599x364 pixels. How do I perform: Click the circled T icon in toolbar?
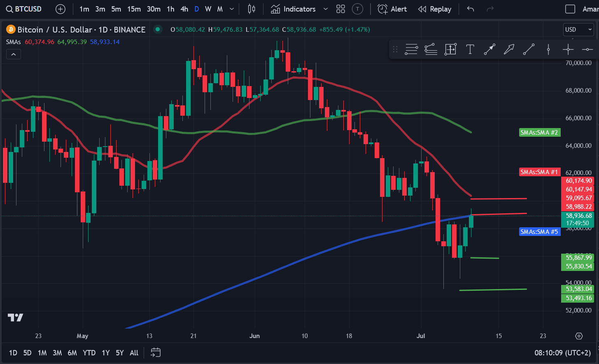coord(358,9)
